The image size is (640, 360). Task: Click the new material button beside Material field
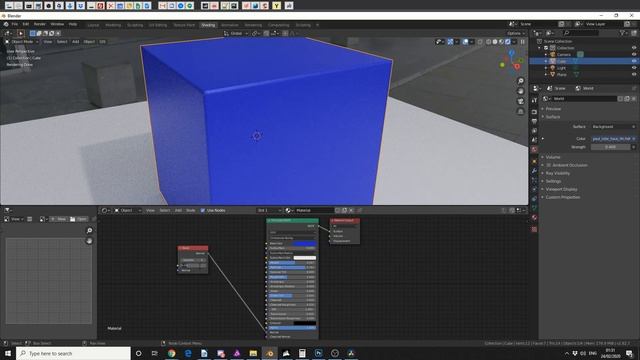coord(344,210)
